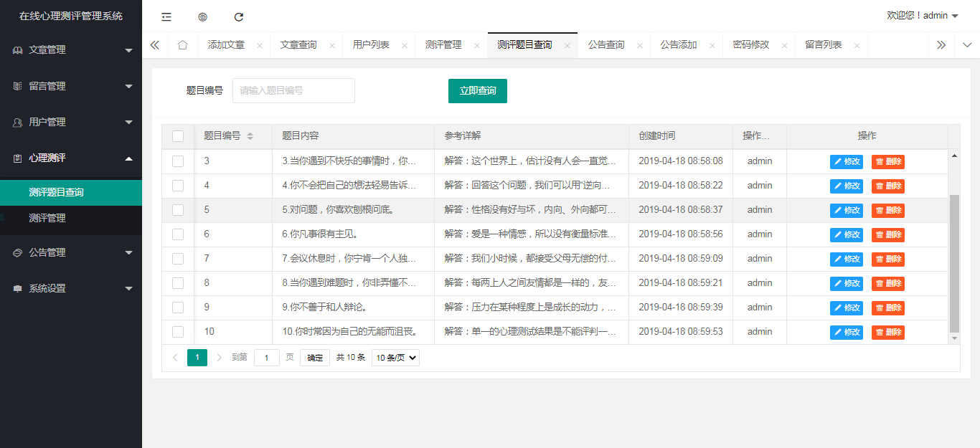Image resolution: width=980 pixels, height=448 pixels.
Task: Open the 10条/页 page size dropdown
Action: pyautogui.click(x=395, y=358)
